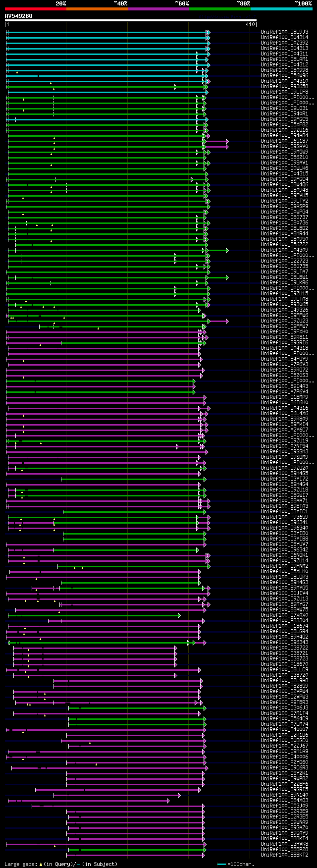This screenshot has height=868, width=317.
Task: Select label UniRef100_Q1EMP9
Action: (284, 397)
